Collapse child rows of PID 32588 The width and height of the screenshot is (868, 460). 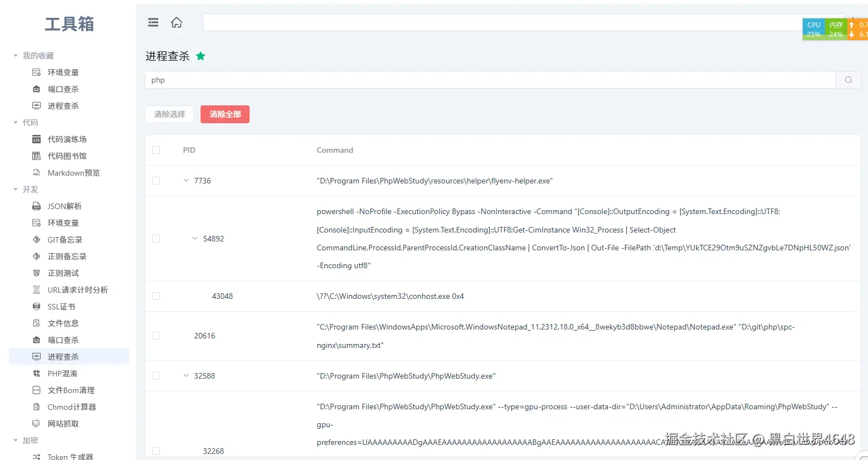[x=186, y=376]
